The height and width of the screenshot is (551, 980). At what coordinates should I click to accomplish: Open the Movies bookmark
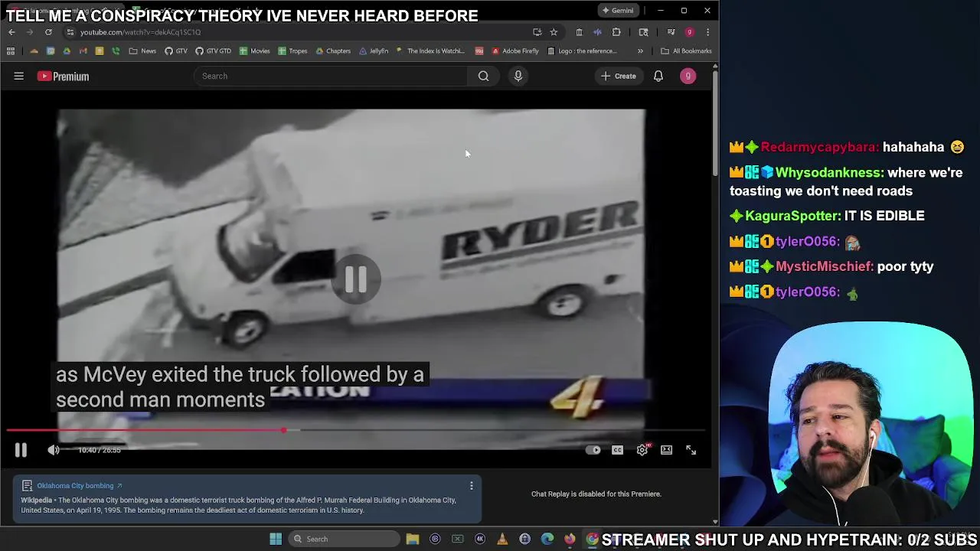coord(254,51)
